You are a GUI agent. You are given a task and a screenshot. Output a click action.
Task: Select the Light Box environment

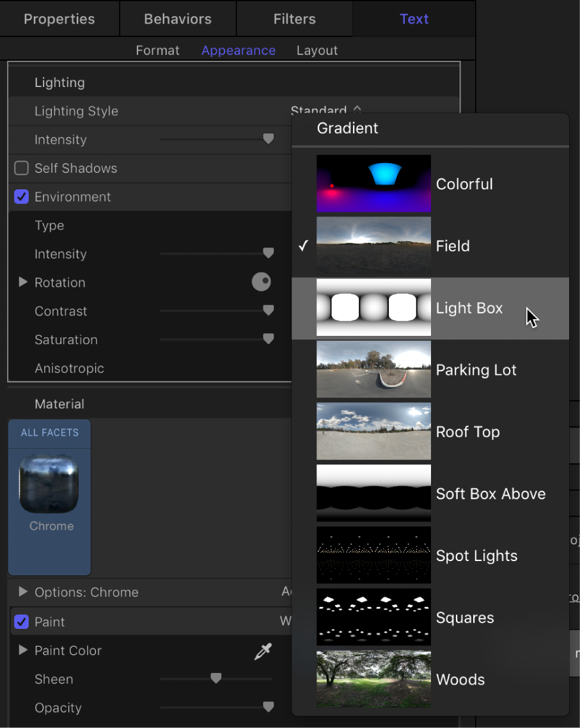(373, 308)
